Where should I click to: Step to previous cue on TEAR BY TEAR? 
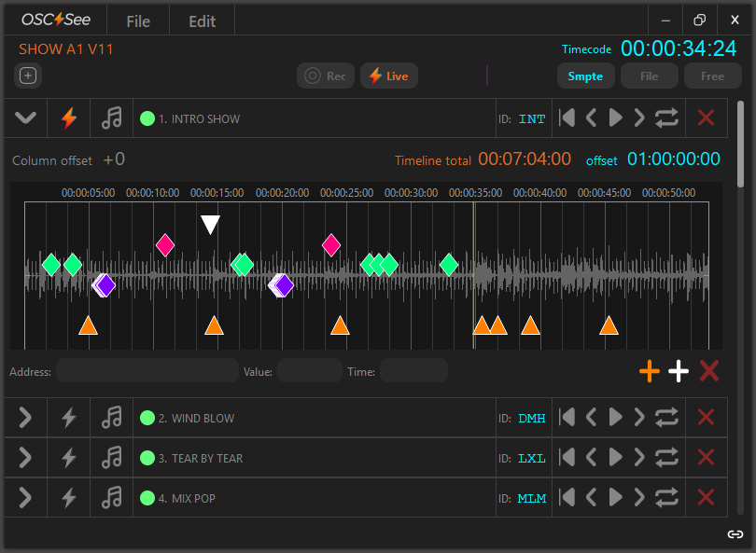pyautogui.click(x=592, y=458)
